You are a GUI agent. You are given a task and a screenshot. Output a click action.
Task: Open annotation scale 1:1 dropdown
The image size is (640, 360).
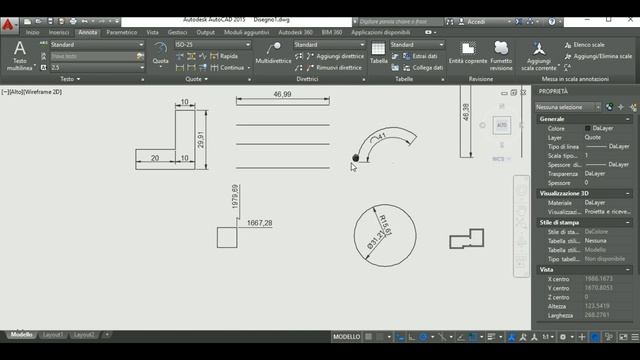548,337
